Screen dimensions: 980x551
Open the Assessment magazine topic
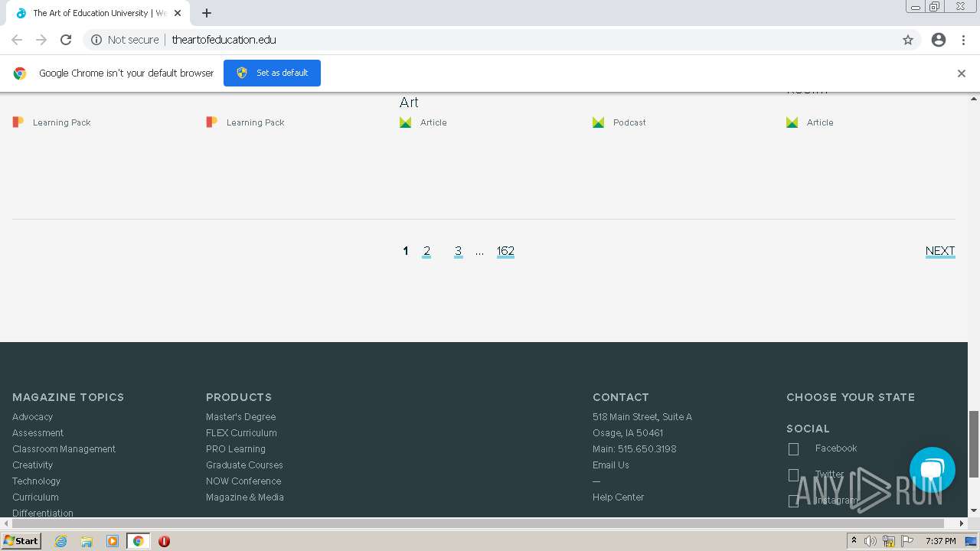[38, 433]
